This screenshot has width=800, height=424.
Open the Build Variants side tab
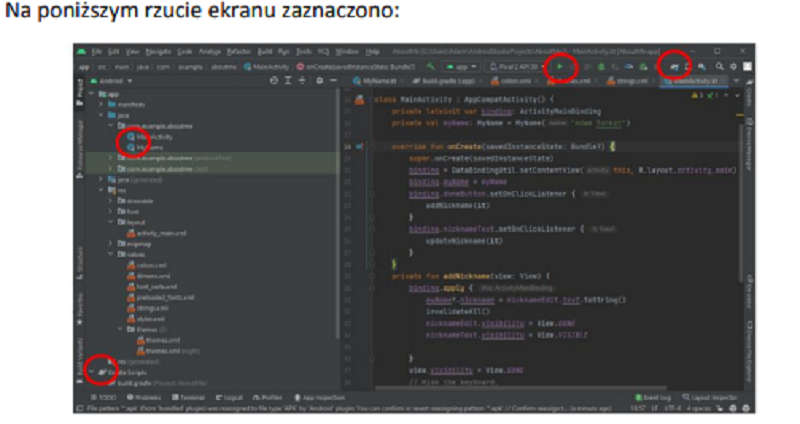pos(80,360)
